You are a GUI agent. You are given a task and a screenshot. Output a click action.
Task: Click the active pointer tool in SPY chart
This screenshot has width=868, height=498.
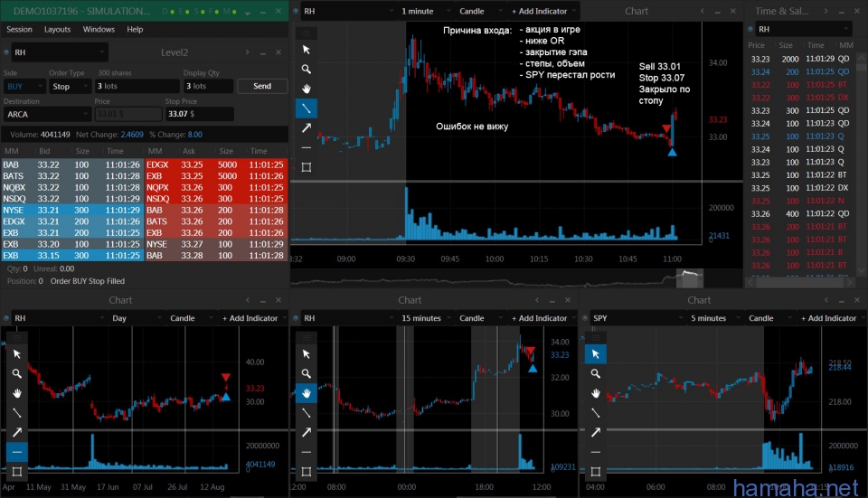(596, 354)
